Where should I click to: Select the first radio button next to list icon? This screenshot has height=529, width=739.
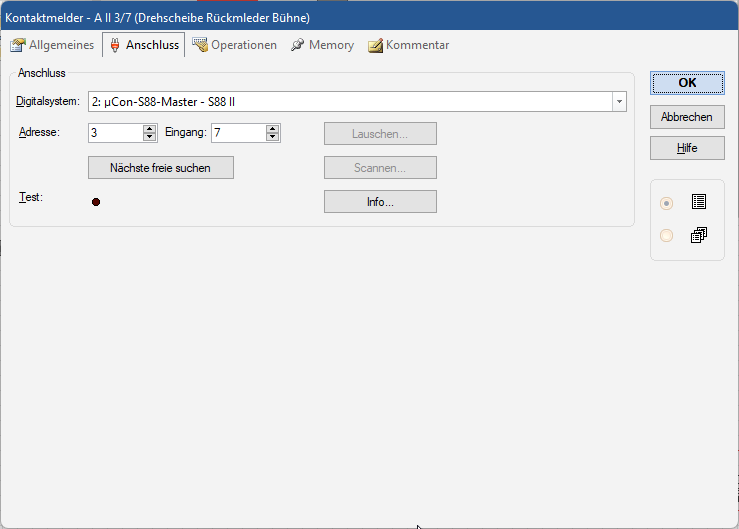coord(667,203)
